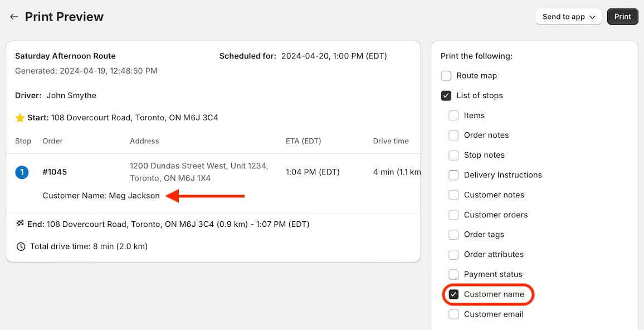Image resolution: width=644 pixels, height=330 pixels.
Task: Click the Print the following: label
Action: click(x=476, y=56)
